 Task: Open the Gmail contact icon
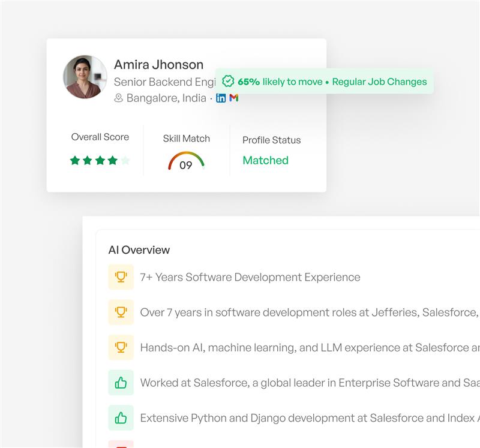tap(234, 98)
